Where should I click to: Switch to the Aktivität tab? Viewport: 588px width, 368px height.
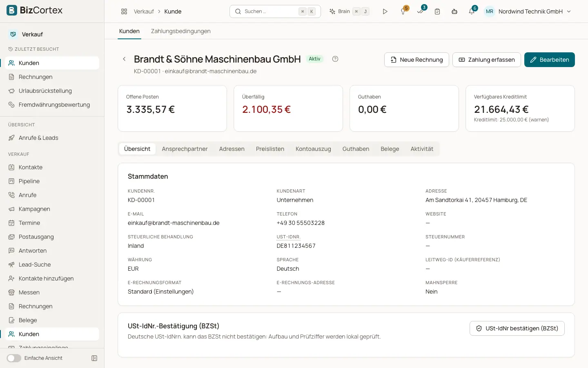422,149
